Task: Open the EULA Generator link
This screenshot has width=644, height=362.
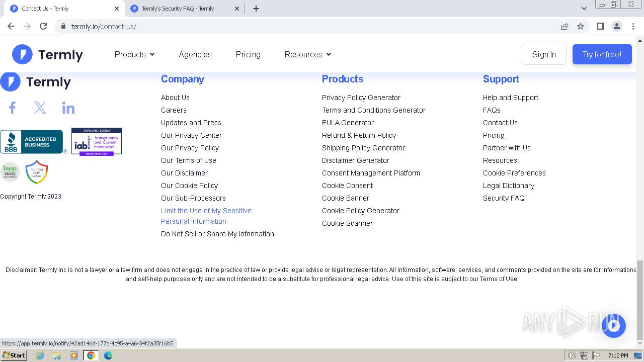Action: [348, 123]
